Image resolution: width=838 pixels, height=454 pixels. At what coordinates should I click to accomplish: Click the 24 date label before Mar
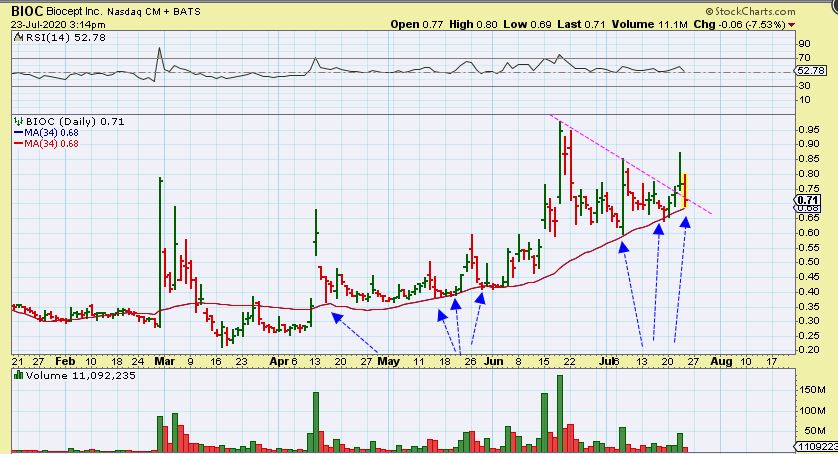[x=138, y=361]
